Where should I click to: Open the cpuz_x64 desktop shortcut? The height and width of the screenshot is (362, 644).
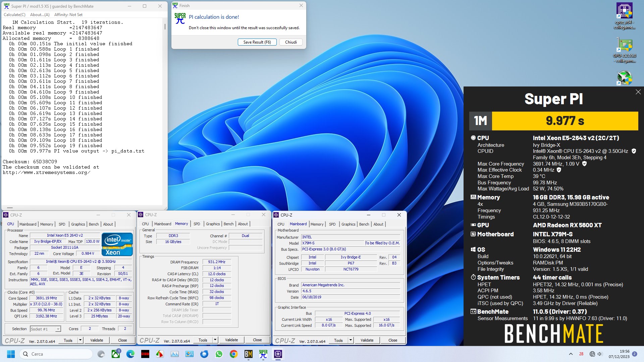[x=624, y=16]
